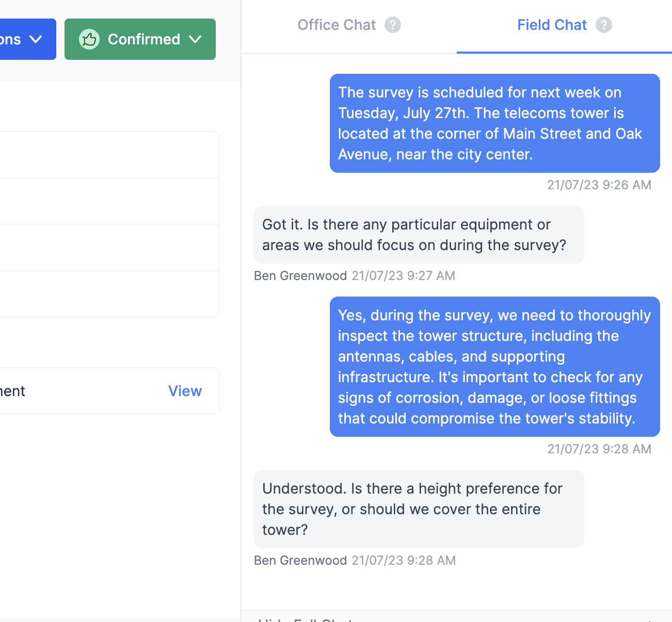Click the Confirmed button label

[143, 39]
